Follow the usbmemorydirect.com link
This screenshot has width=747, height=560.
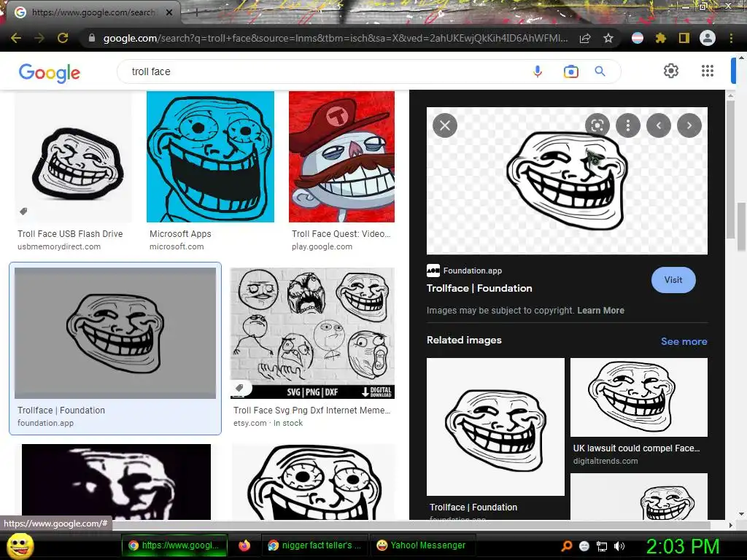tap(59, 246)
